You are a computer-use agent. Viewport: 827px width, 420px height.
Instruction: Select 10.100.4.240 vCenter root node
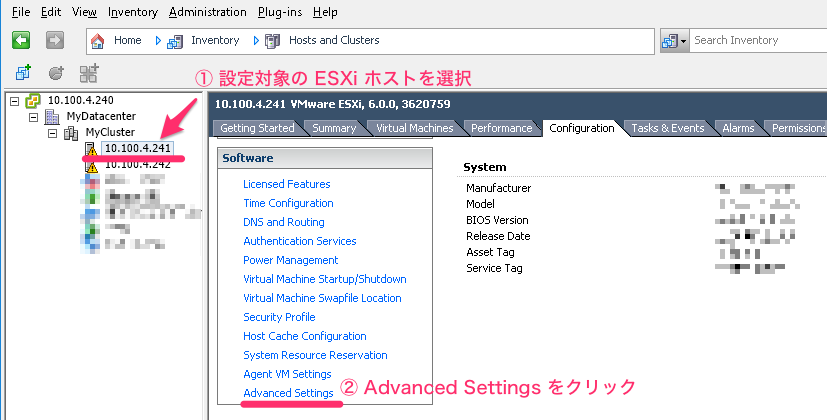(81, 100)
